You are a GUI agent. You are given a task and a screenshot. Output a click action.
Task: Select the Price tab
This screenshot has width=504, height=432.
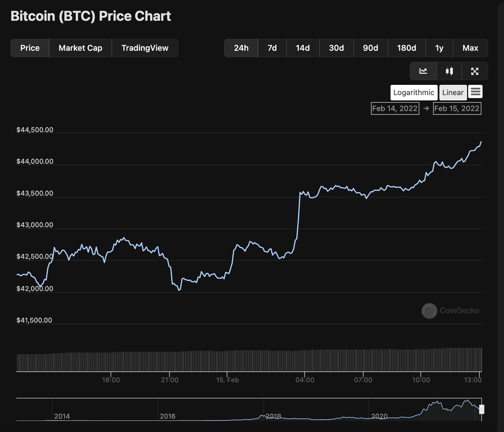[30, 48]
